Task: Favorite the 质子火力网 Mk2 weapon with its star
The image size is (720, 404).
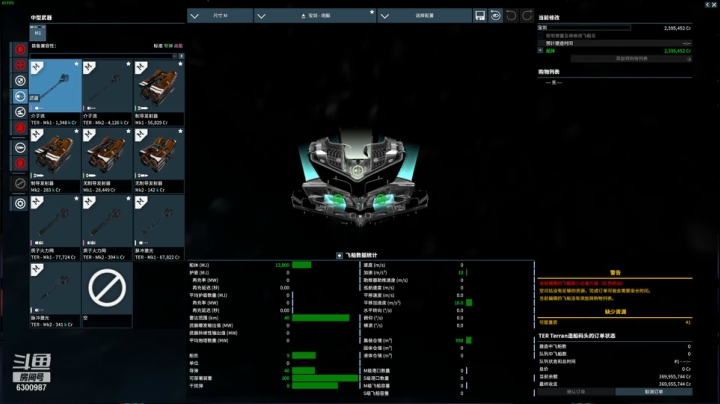Action: coord(128,199)
